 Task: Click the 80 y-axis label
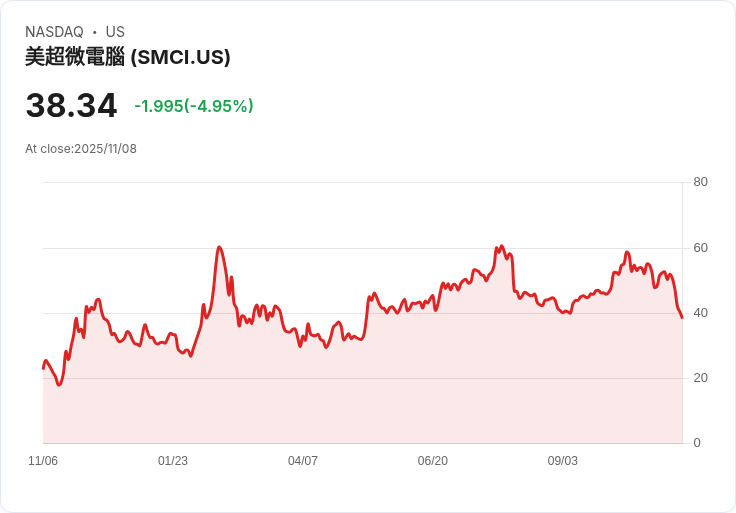click(x=700, y=182)
